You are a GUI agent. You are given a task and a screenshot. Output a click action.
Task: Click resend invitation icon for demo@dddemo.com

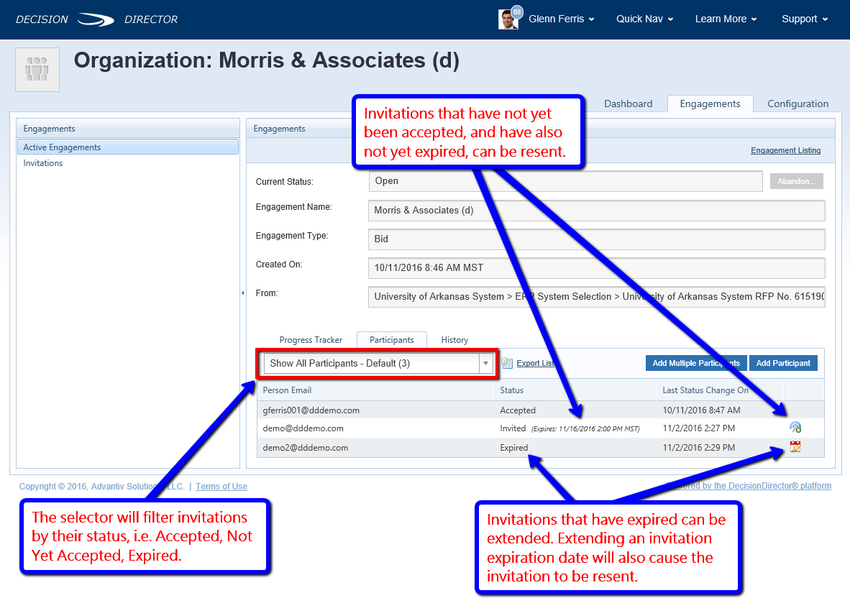click(795, 428)
